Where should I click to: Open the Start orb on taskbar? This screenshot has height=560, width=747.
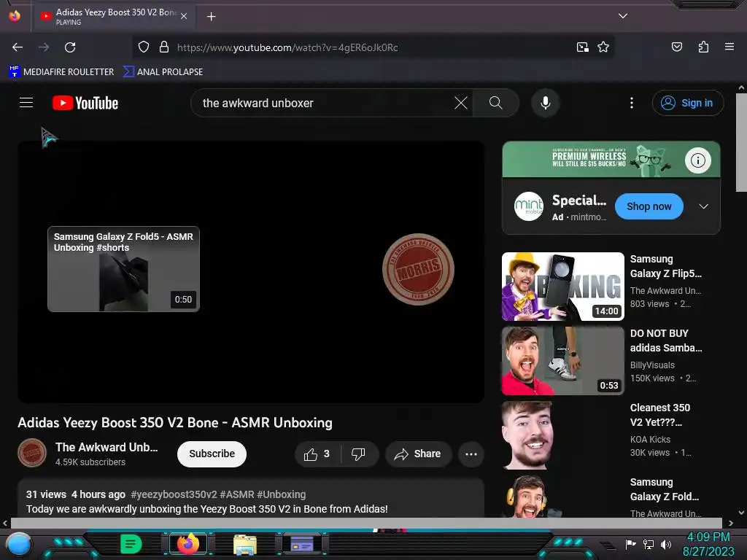point(18,545)
